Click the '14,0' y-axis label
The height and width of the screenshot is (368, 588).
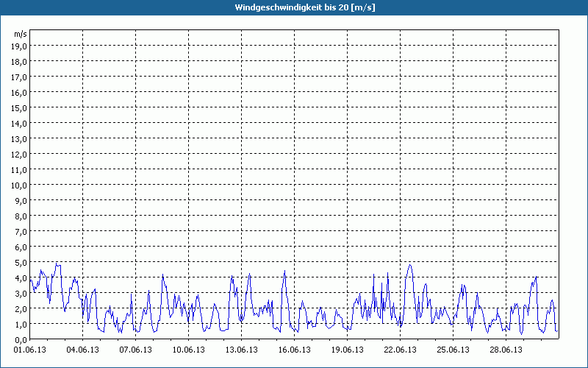pyautogui.click(x=19, y=124)
